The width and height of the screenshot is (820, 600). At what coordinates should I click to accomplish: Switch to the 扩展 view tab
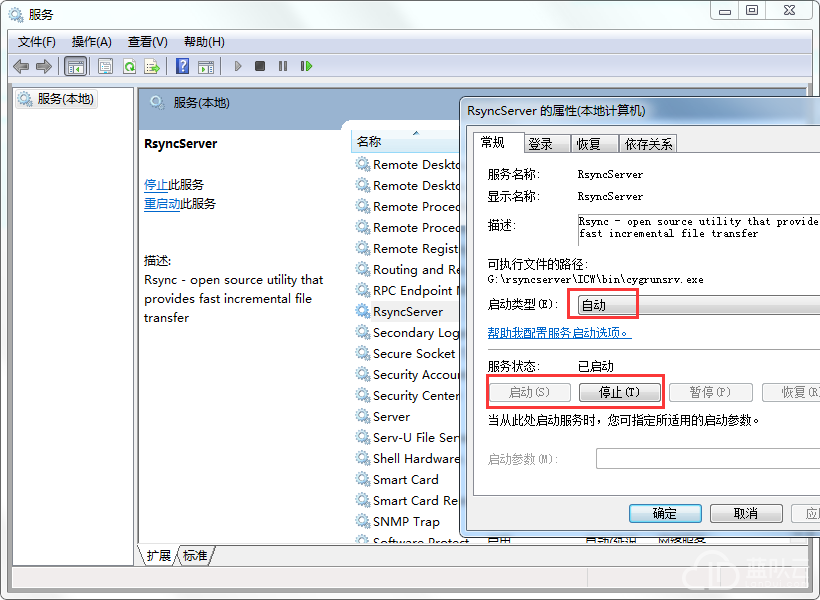click(158, 555)
